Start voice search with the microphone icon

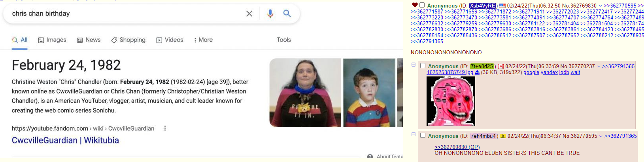(x=270, y=14)
